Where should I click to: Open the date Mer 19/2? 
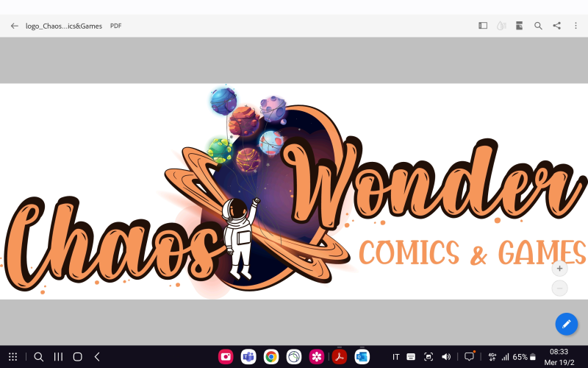click(559, 362)
